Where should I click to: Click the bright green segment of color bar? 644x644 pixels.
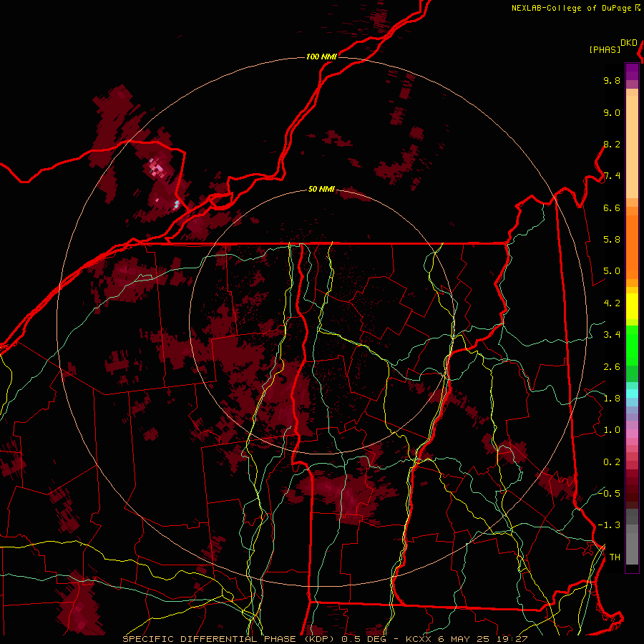[x=632, y=346]
